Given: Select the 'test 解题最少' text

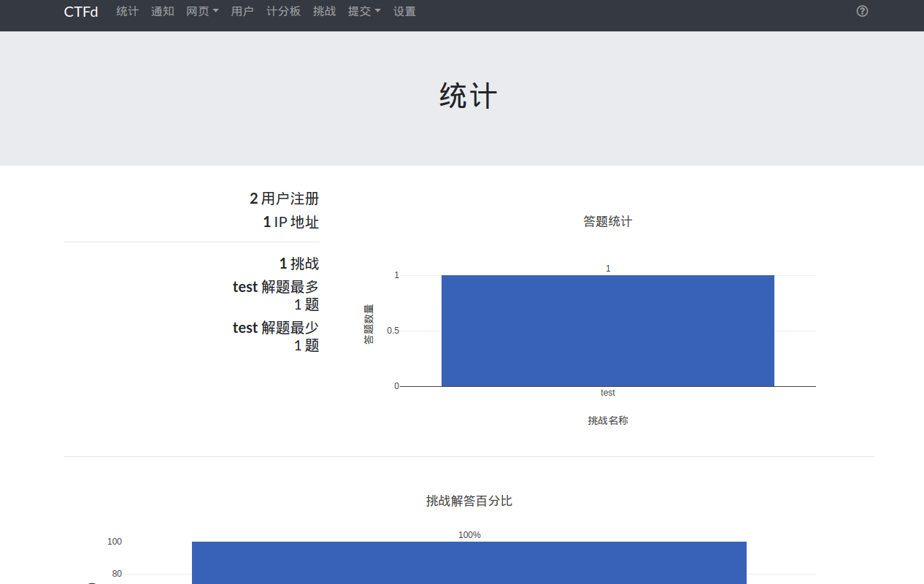Looking at the screenshot, I should tap(276, 328).
